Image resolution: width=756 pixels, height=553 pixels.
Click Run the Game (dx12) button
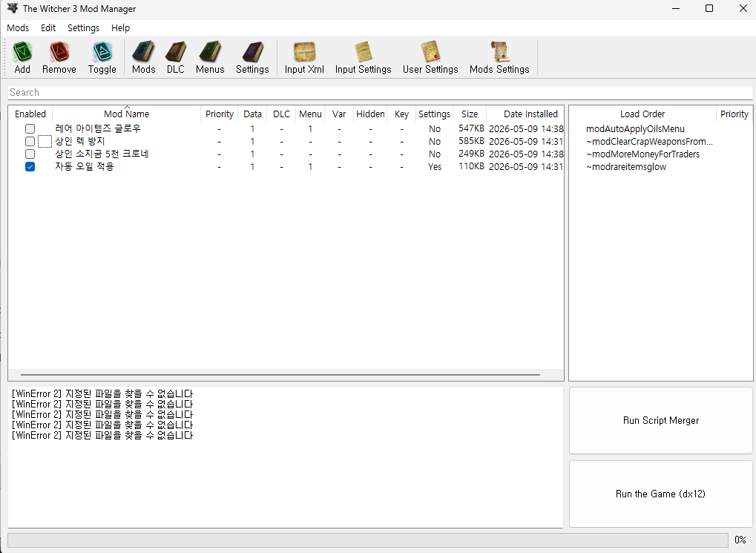tap(660, 494)
